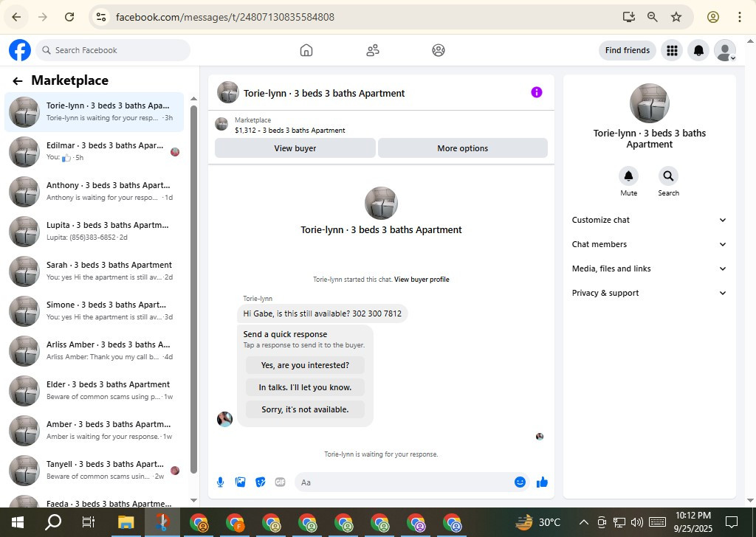
Task: Send quick reply Yes, are you interested?
Action: (305, 365)
